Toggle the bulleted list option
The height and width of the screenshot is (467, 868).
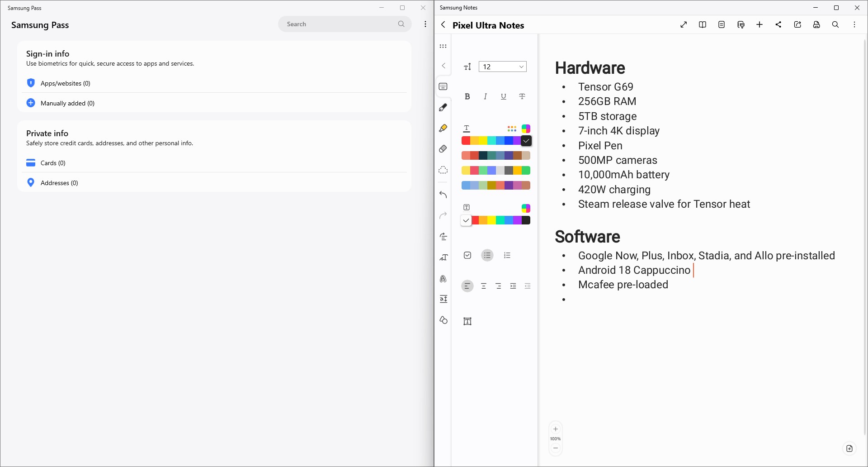tap(487, 256)
